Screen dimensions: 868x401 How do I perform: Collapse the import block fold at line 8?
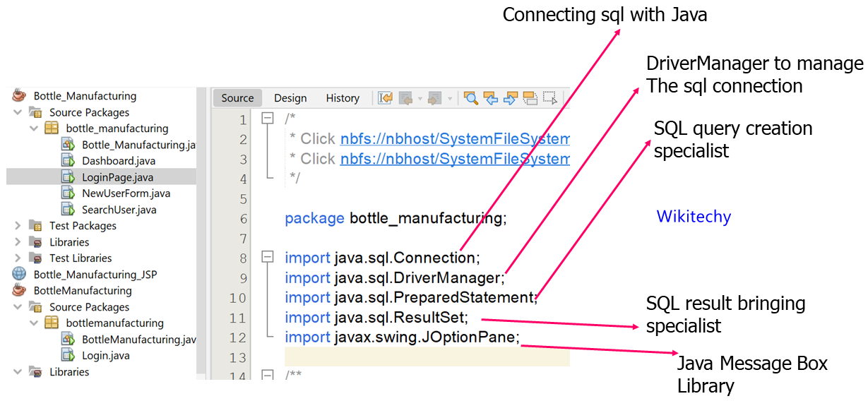(267, 258)
